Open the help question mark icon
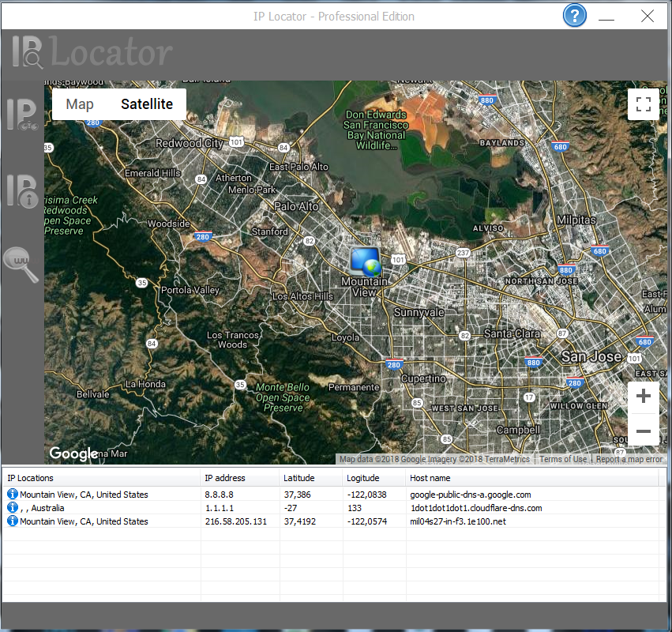The width and height of the screenshot is (672, 632). click(x=574, y=16)
